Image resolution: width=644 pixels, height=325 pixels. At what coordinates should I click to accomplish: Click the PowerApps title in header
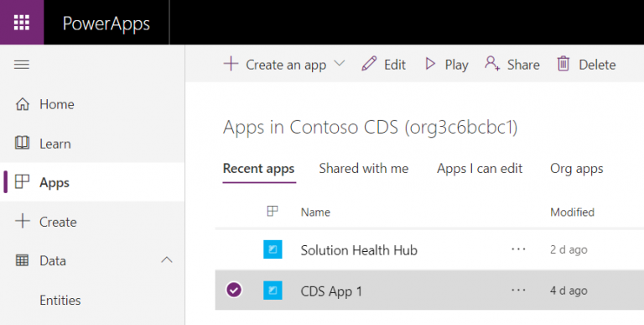tap(106, 24)
